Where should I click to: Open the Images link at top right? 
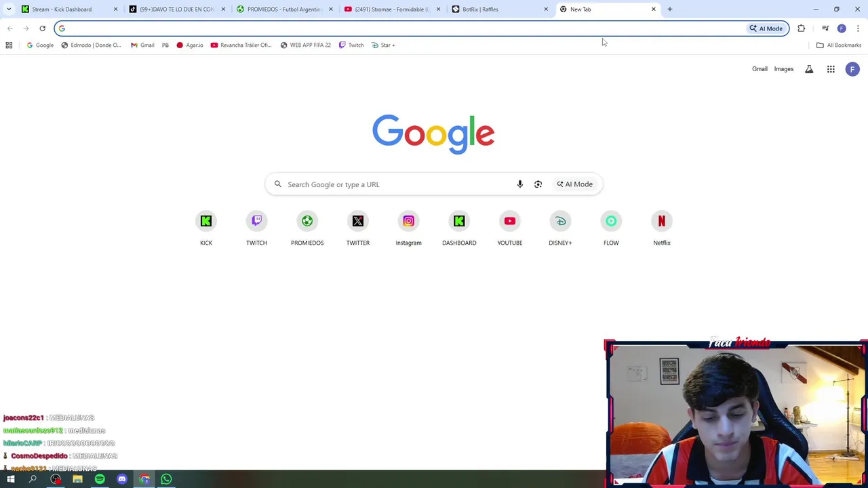pyautogui.click(x=783, y=69)
